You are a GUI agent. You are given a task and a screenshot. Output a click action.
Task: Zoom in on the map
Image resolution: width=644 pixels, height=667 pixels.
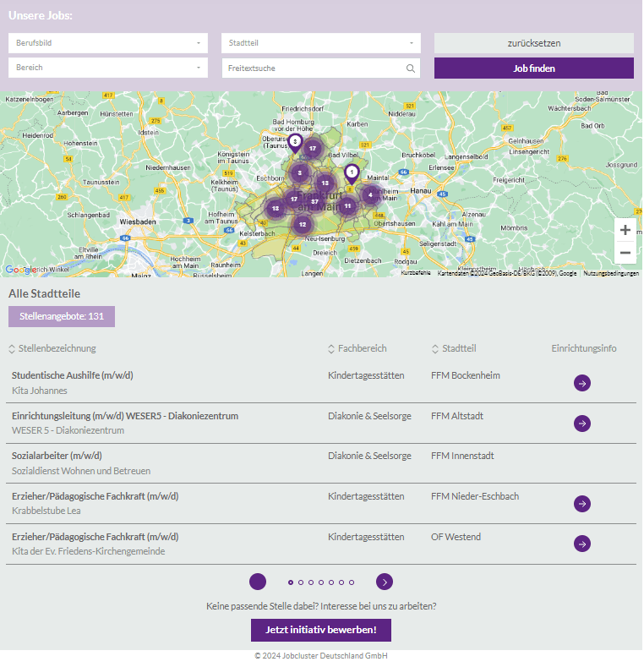point(625,230)
